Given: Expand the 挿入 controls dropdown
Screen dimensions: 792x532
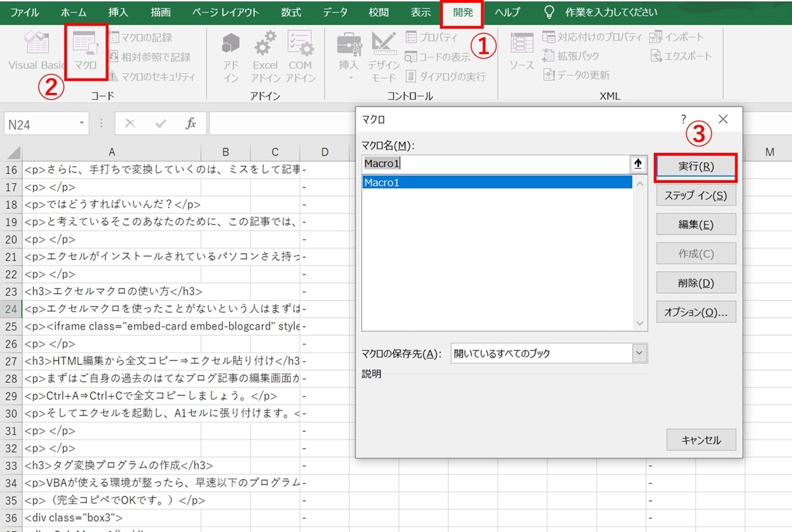Looking at the screenshot, I should [348, 58].
